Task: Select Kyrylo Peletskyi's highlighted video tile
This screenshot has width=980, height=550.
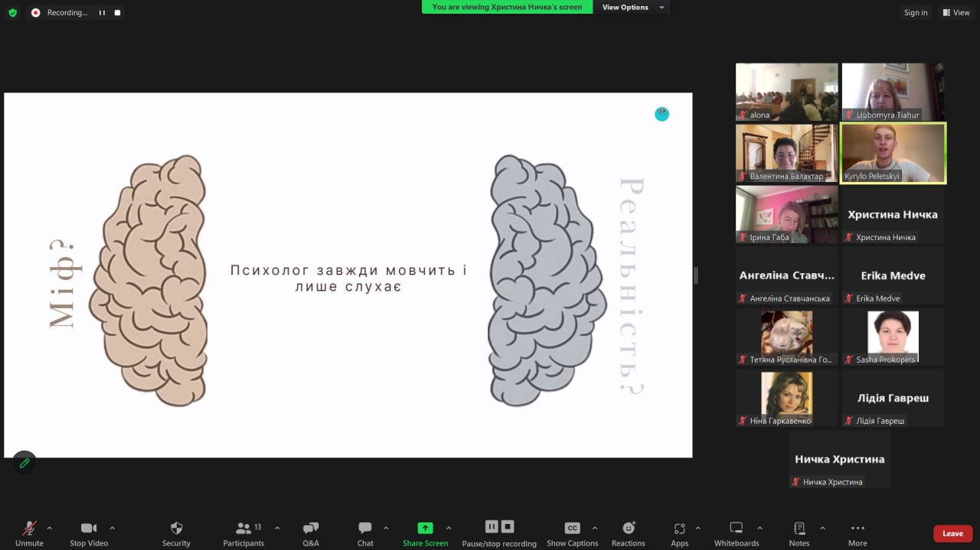Action: 893,153
